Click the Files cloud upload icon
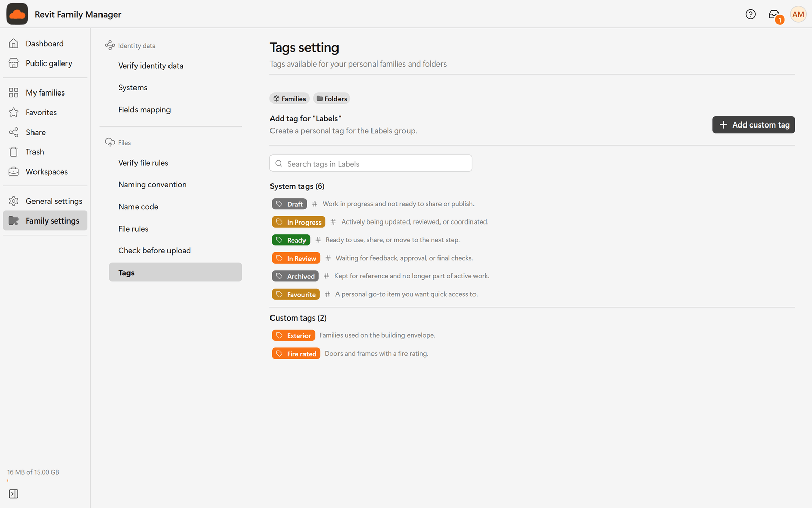812x508 pixels. (110, 142)
